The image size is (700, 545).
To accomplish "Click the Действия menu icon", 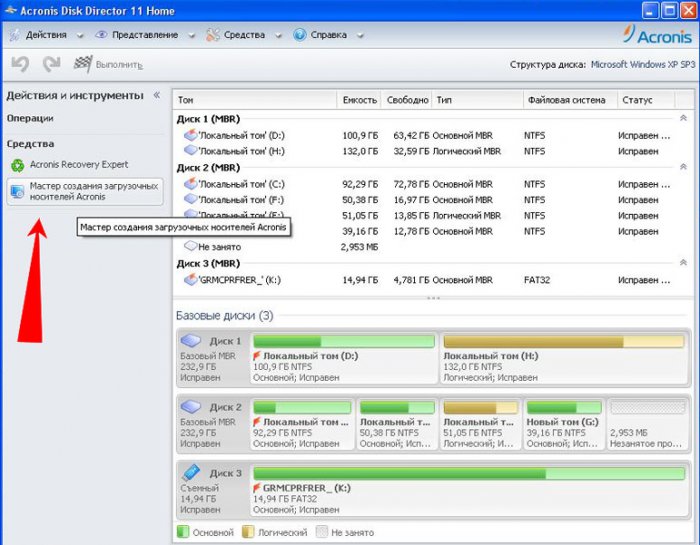I will [15, 35].
